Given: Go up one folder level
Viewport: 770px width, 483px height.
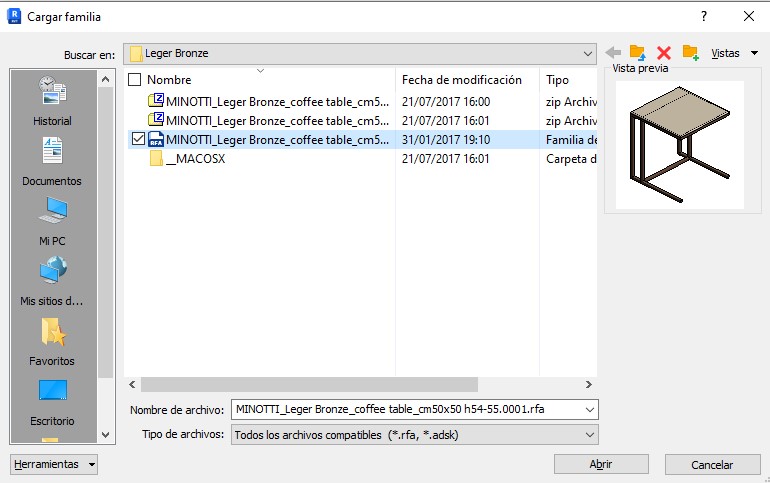Looking at the screenshot, I should pos(638,53).
